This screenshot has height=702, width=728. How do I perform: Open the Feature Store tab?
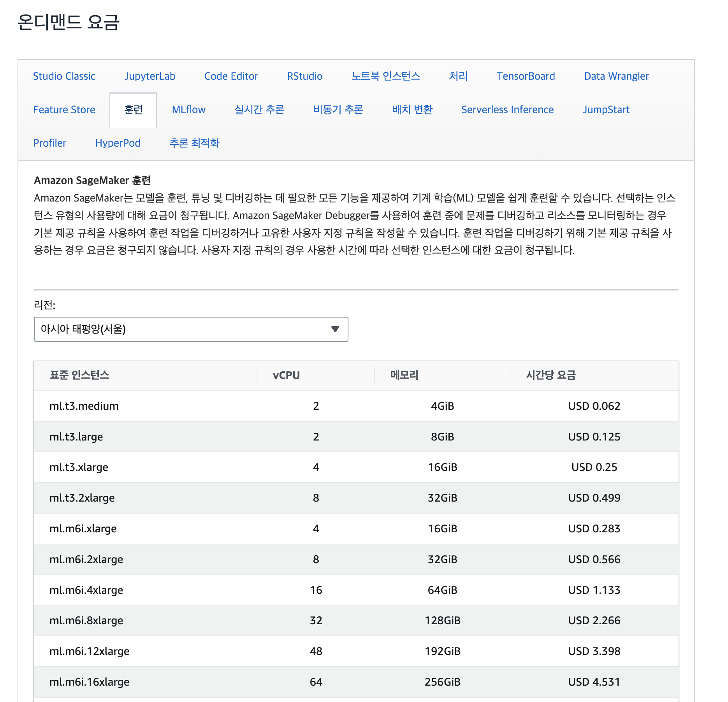coord(64,110)
